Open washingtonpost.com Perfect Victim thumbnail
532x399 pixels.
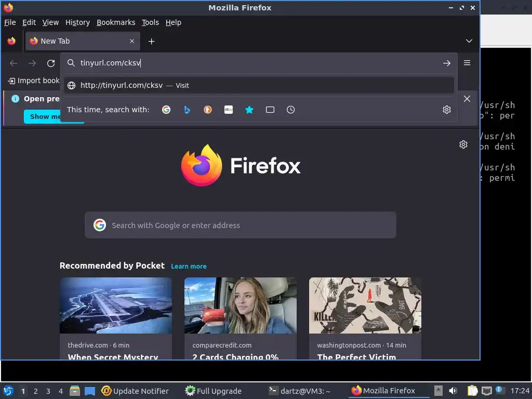pos(365,305)
